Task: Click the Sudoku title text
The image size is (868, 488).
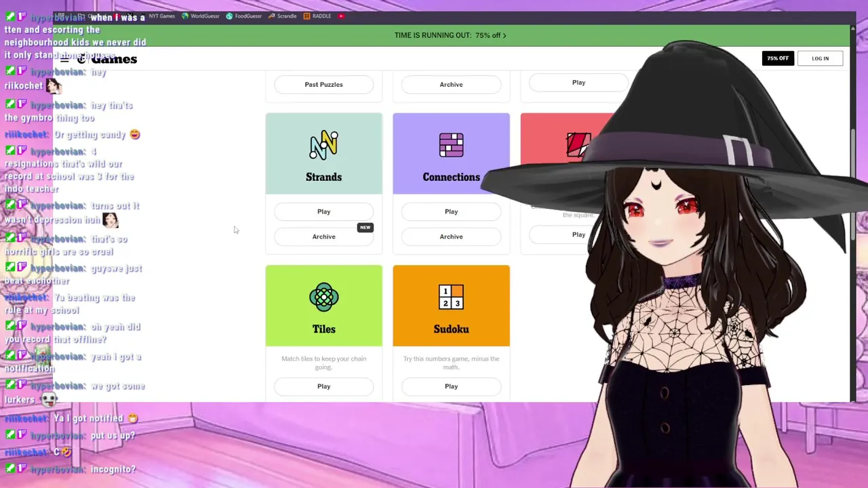Action: 451,329
